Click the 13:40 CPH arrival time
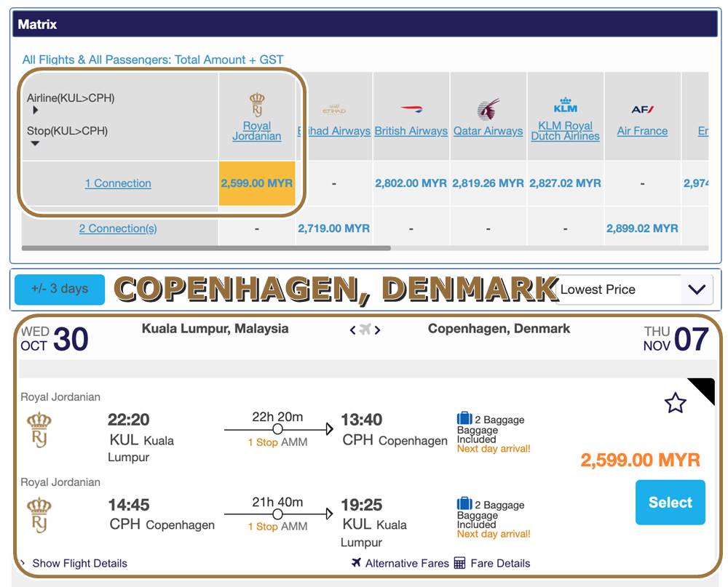 (x=362, y=420)
